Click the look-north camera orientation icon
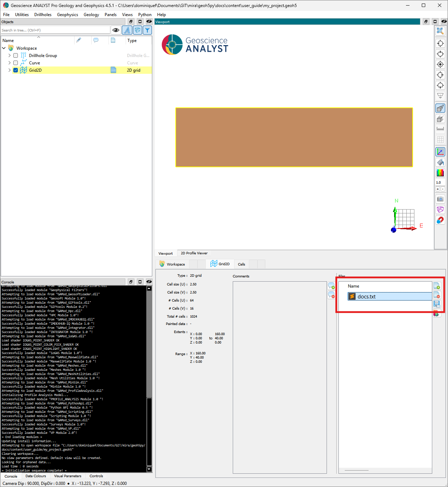This screenshot has width=448, height=487. tap(440, 54)
